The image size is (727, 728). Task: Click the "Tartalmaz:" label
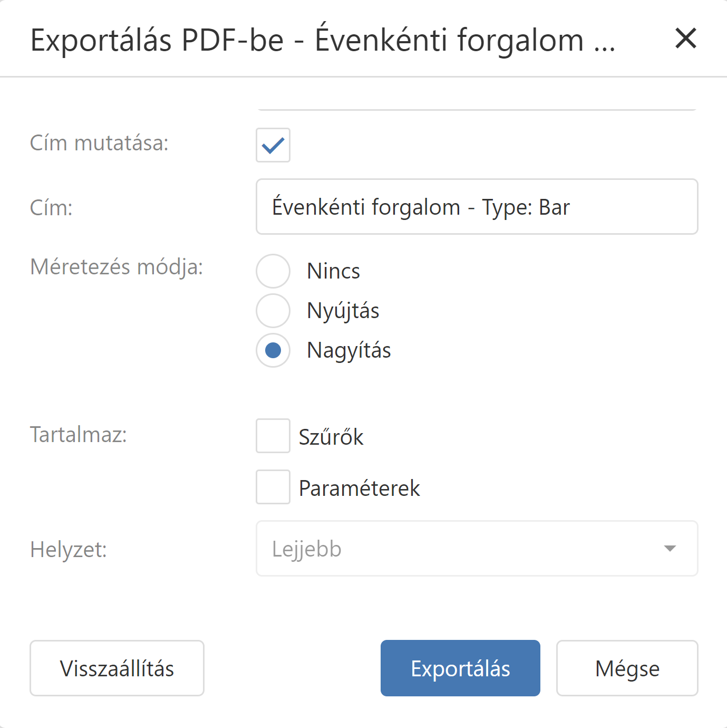tap(79, 435)
